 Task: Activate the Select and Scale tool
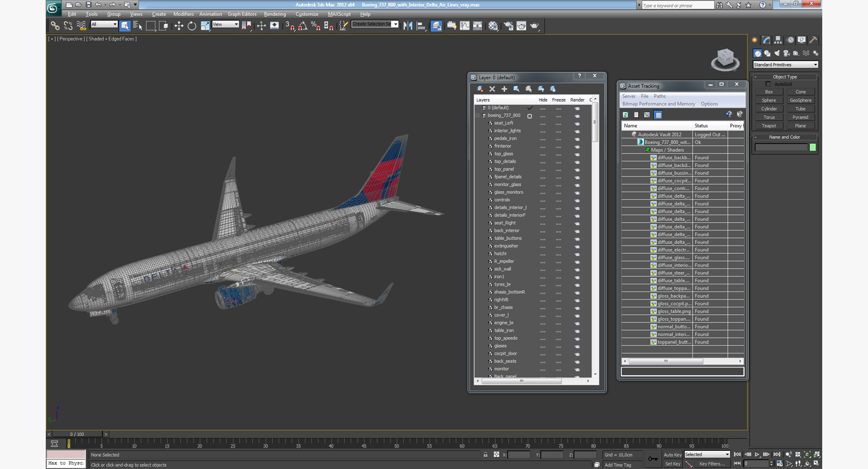(x=205, y=25)
